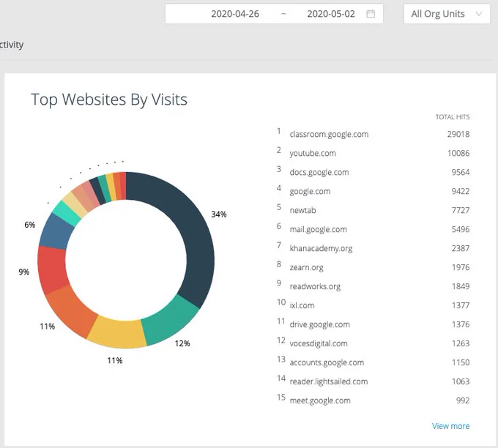Select the 9% red donut segment

51,270
